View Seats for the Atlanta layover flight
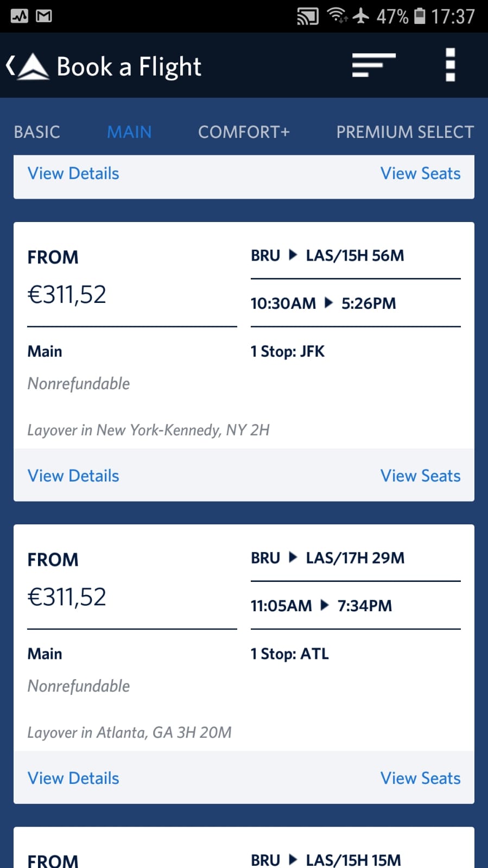 (x=420, y=778)
